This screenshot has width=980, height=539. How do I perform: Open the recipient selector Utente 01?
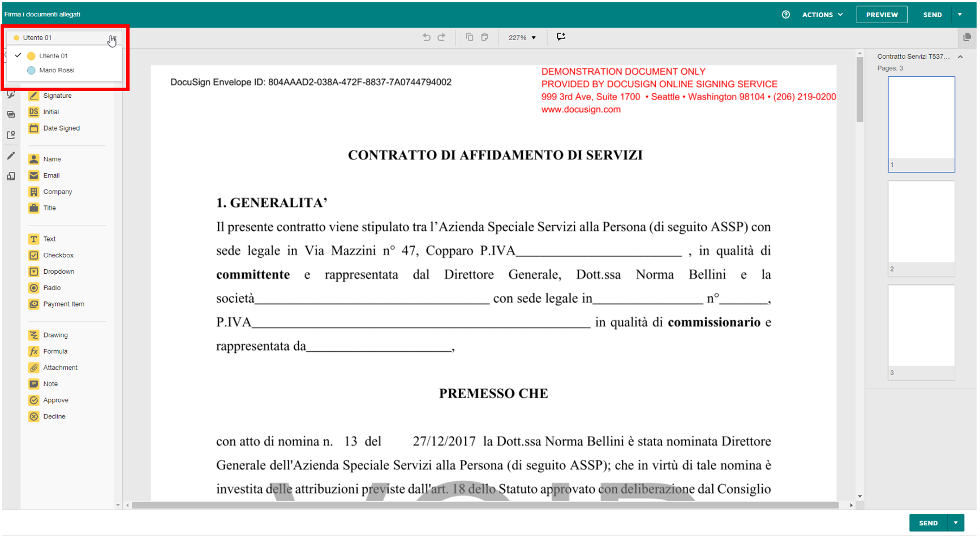click(x=63, y=38)
